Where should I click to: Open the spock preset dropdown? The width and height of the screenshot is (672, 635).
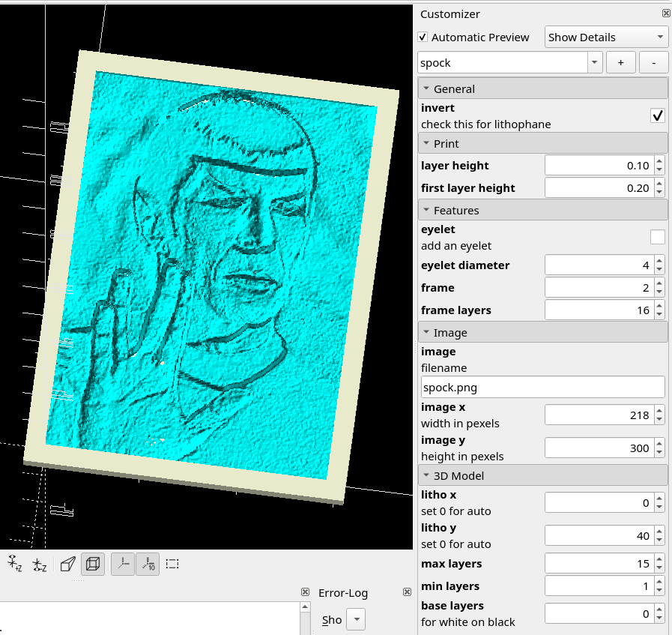[594, 63]
